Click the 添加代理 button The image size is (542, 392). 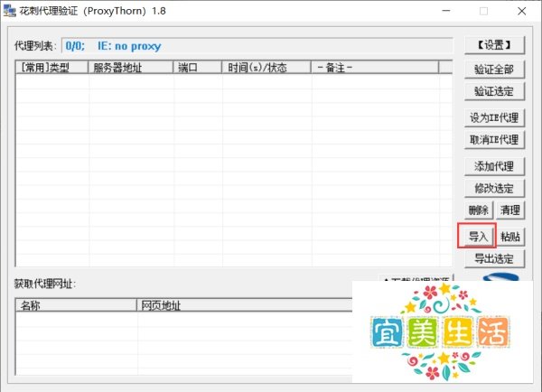coord(494,166)
